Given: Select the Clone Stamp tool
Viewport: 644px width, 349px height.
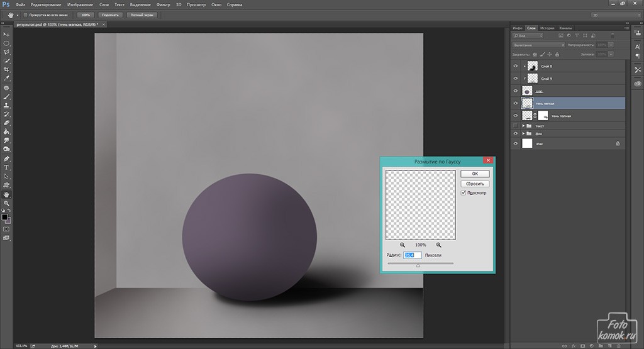Looking at the screenshot, I should coord(6,105).
